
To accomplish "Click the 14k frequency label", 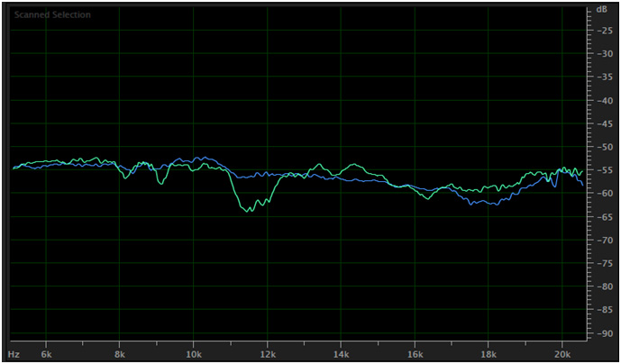I will pyautogui.click(x=341, y=353).
